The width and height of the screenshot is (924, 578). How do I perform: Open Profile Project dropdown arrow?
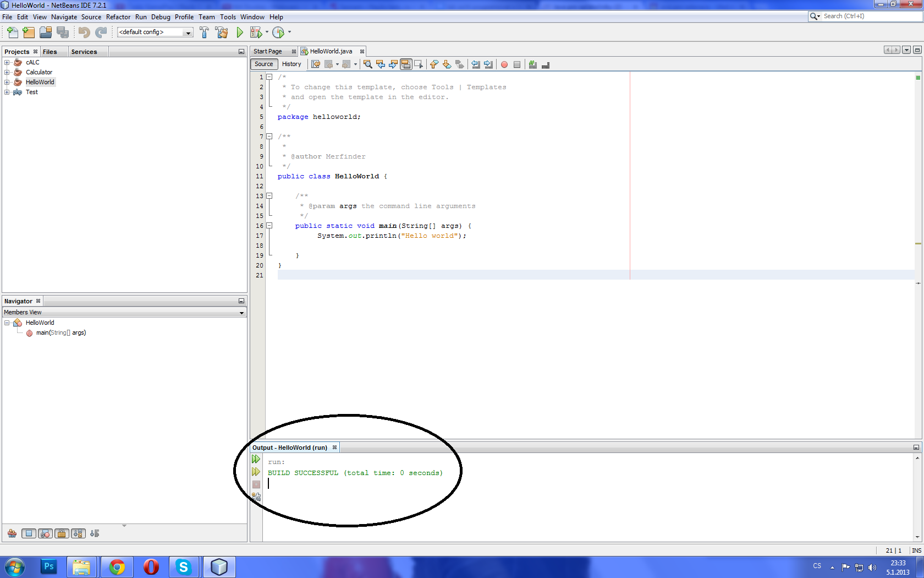290,32
